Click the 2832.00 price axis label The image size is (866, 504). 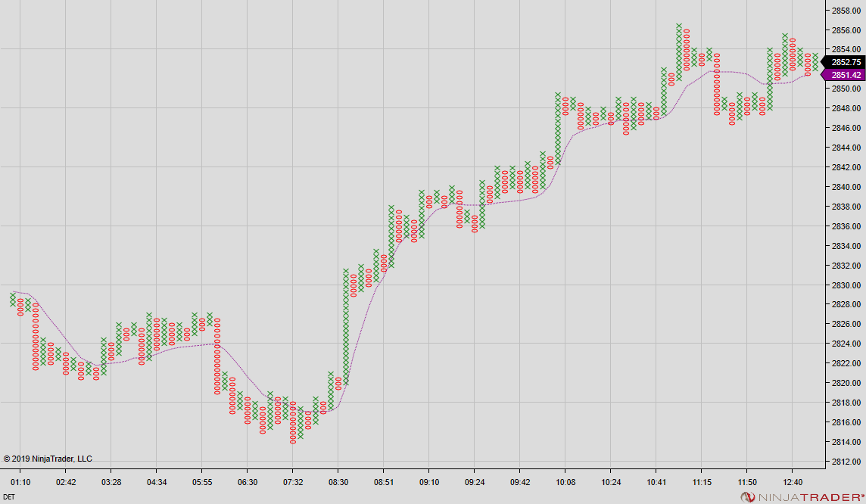846,266
